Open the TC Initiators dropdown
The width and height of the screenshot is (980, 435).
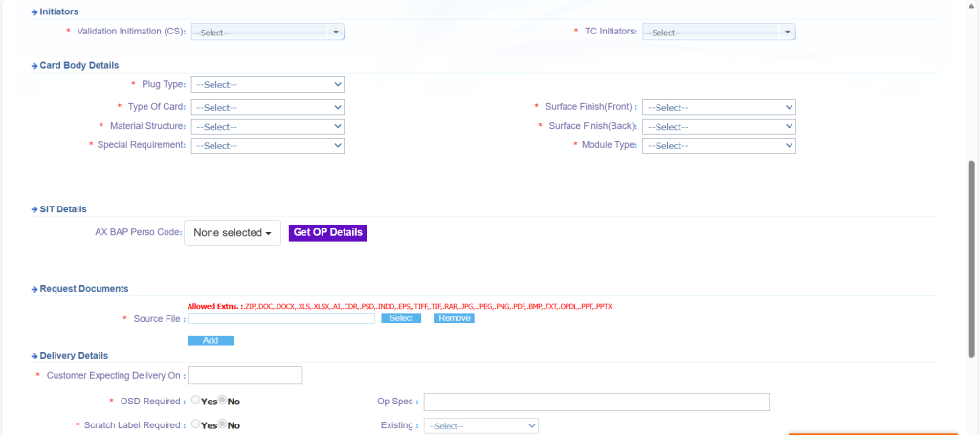pos(718,32)
